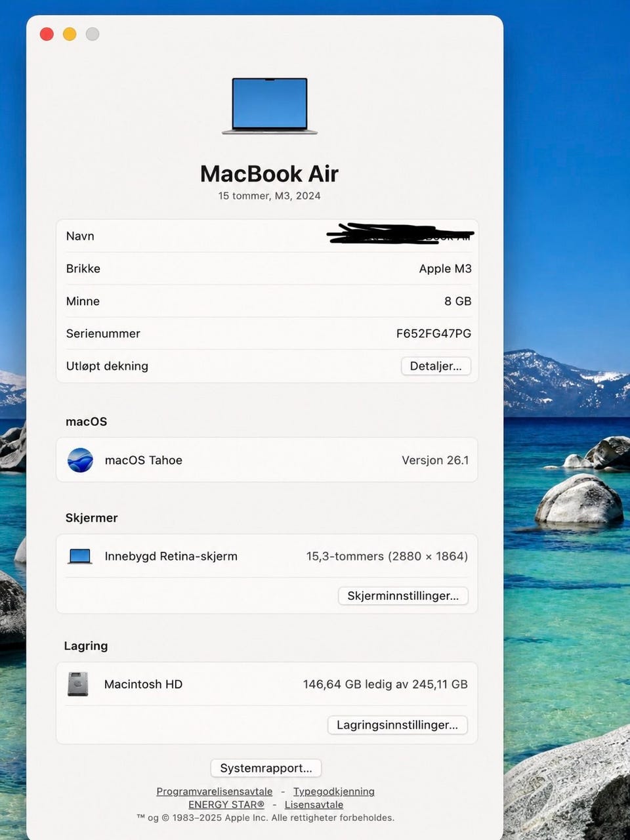Open the Typegodkjenning link
630x840 pixels.
pyautogui.click(x=333, y=791)
